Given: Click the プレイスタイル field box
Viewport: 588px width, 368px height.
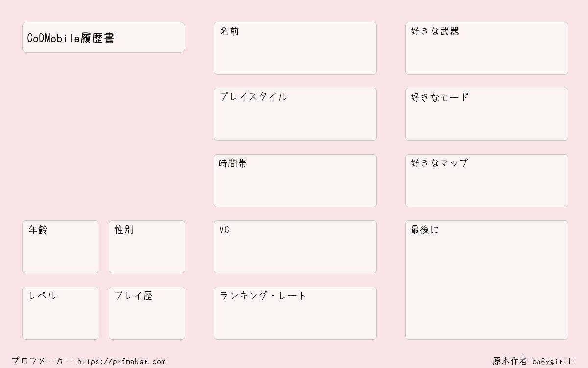Looking at the screenshot, I should tap(295, 114).
